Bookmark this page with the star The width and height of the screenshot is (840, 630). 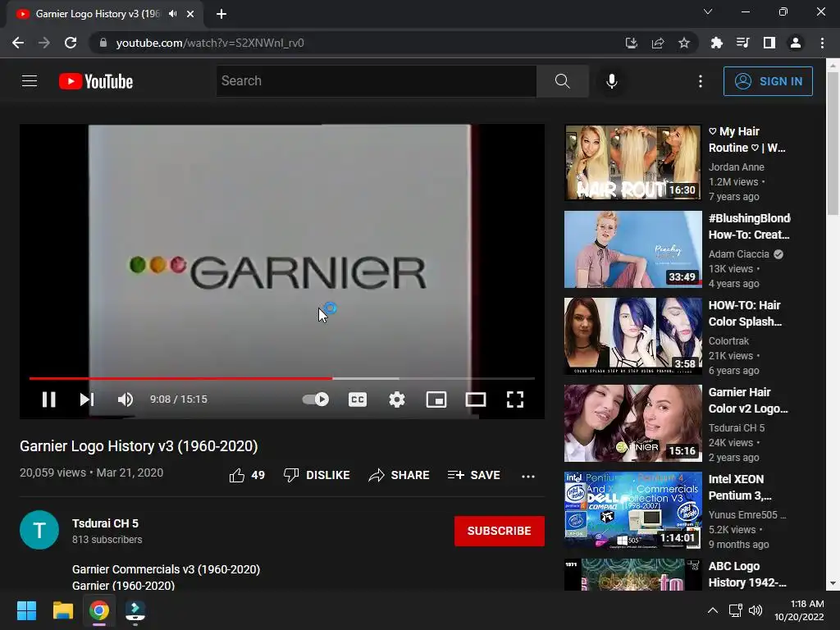pos(684,43)
